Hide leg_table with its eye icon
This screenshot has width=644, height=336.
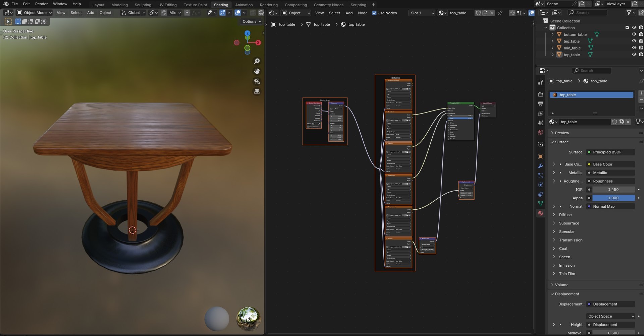[634, 41]
